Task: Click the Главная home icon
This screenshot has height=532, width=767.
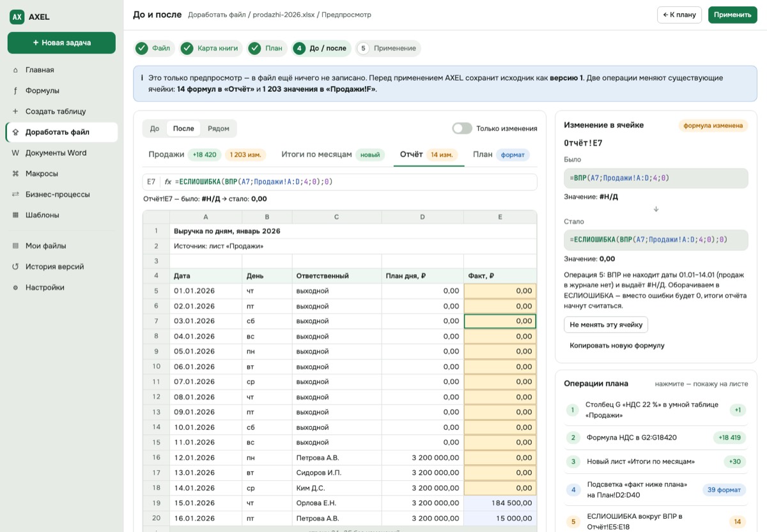Action: (15, 70)
